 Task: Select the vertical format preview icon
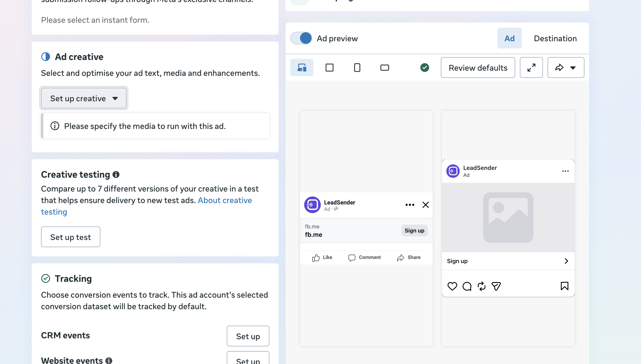[357, 67]
